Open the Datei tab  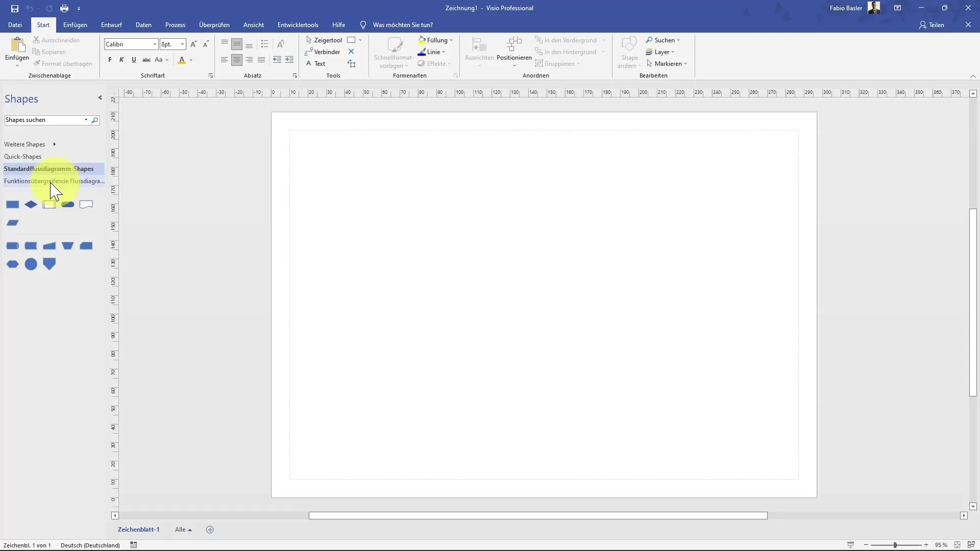tap(15, 24)
